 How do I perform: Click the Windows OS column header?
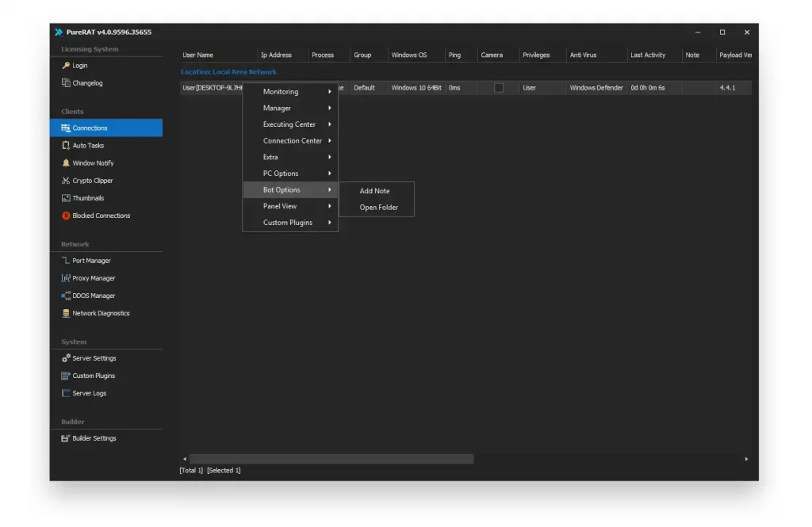click(409, 55)
